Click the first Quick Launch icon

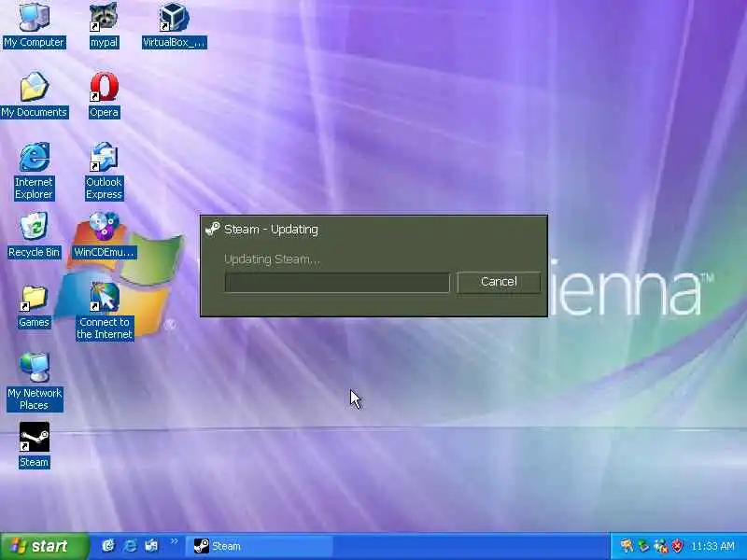pos(108,546)
